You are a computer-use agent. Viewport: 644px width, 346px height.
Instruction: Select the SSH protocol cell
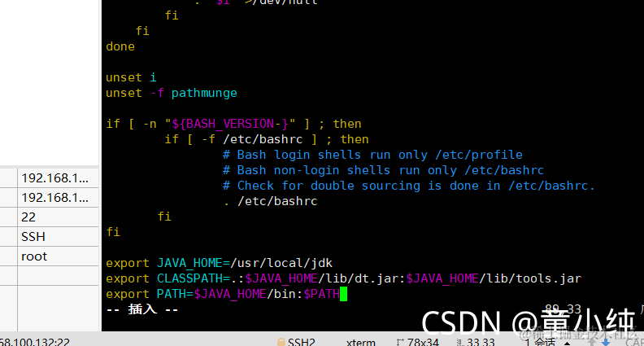[58, 237]
